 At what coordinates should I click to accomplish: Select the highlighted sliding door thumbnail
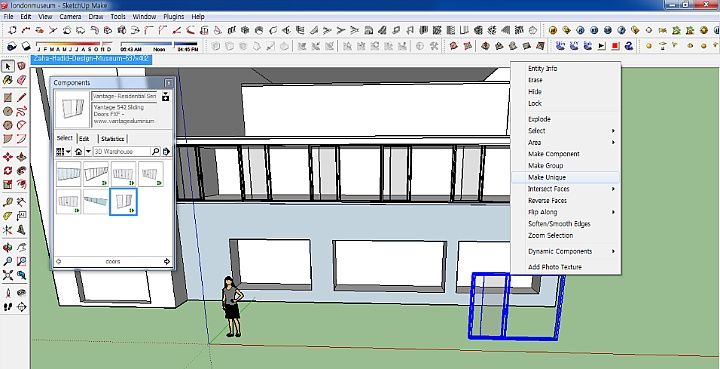[123, 201]
